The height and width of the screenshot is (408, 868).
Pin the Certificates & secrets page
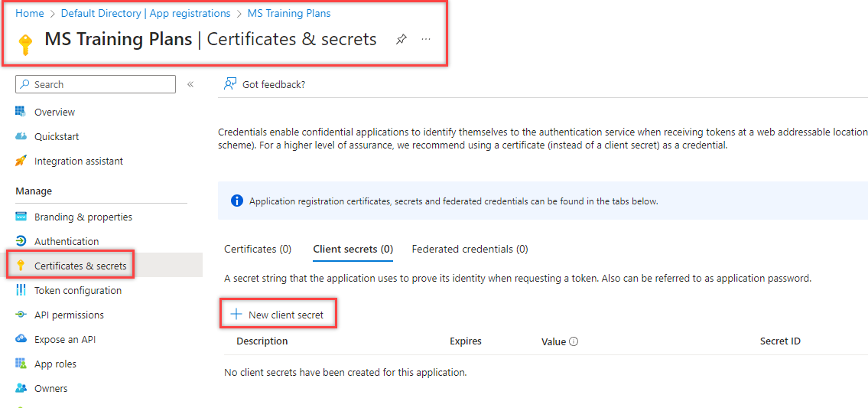[x=401, y=39]
